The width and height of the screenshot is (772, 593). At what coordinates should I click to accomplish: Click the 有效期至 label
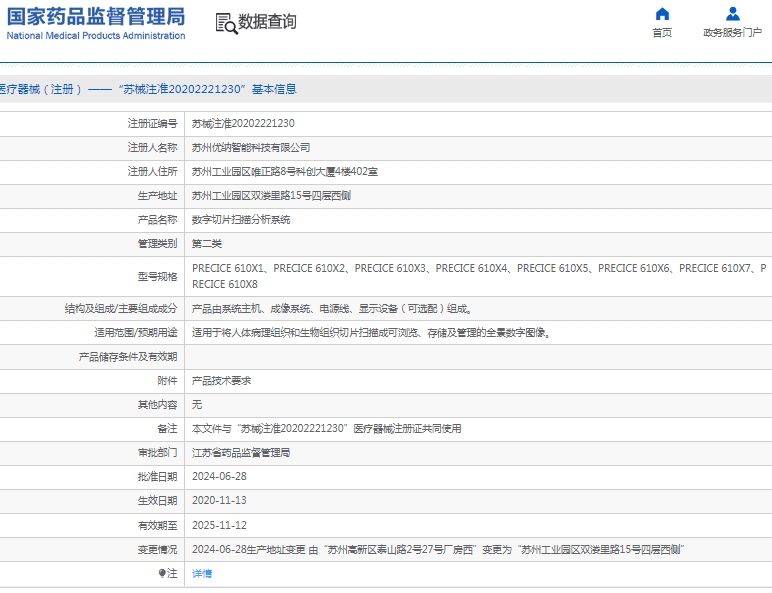(x=158, y=526)
